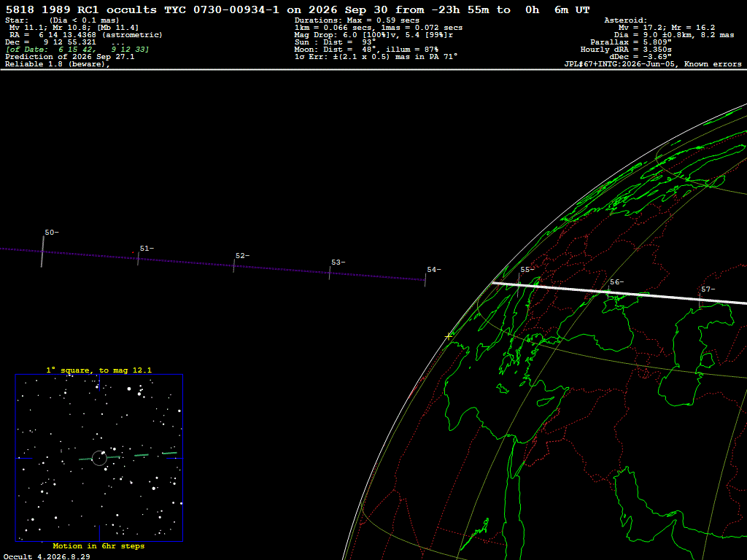
Task: Click the white occultation shadow path line
Action: pos(619,293)
